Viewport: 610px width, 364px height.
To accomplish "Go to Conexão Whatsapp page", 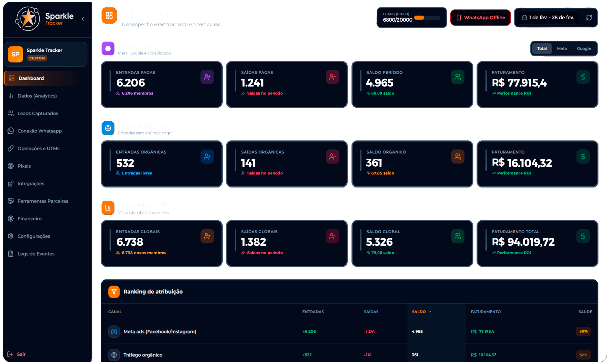I will pyautogui.click(x=40, y=131).
